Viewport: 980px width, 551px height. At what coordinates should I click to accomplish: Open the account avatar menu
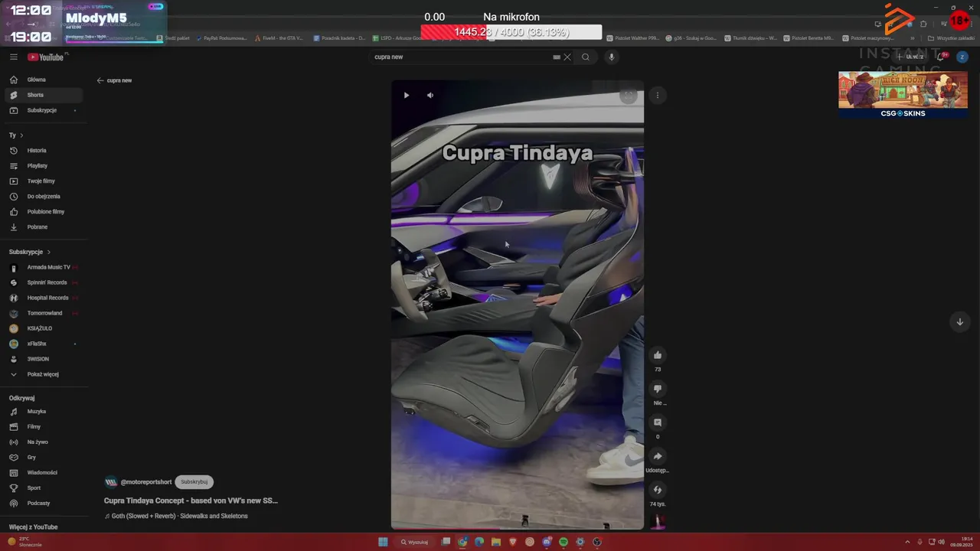(962, 57)
